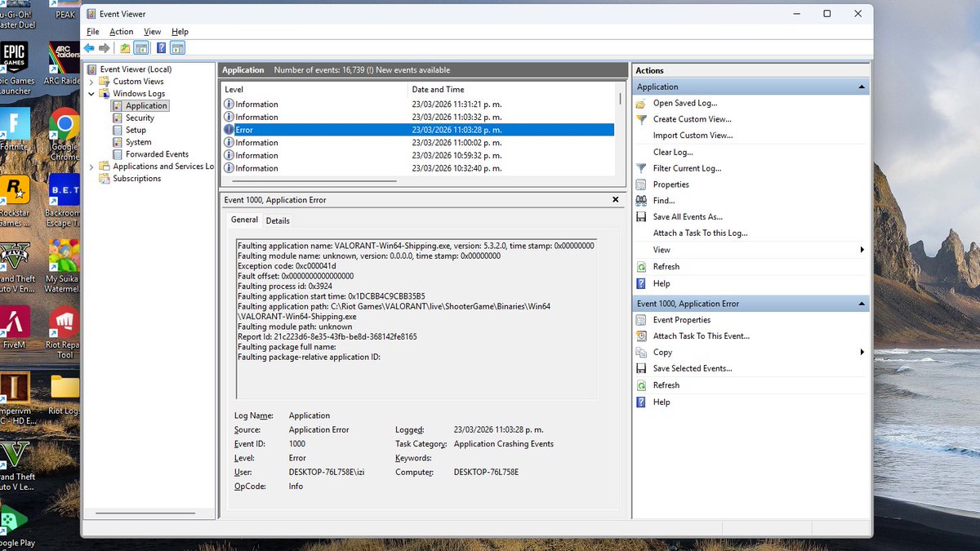The height and width of the screenshot is (551, 980).
Task: Select Information event at 10:32:40 p. m.
Action: [417, 168]
